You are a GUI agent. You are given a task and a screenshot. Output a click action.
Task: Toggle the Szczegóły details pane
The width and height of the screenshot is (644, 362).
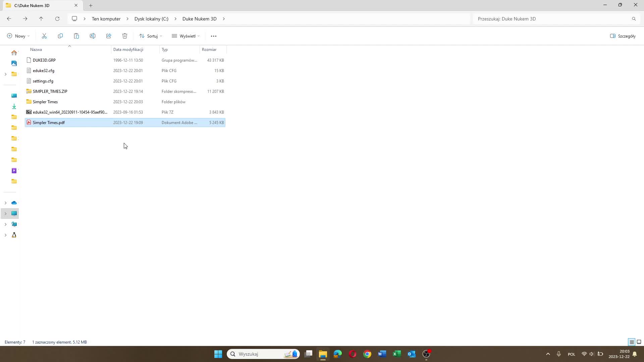coord(623,36)
